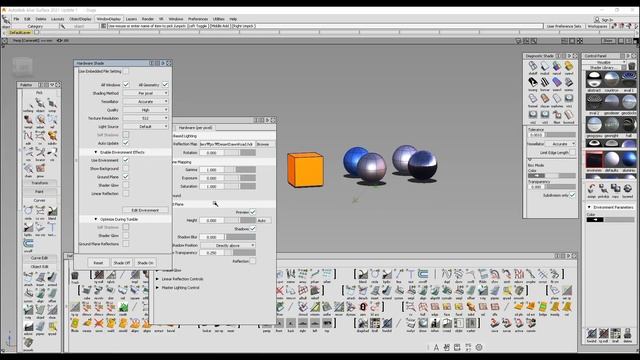Viewport: 640px width, 360px height.
Task: Click the red X delete icon on shelf
Action: click(x=280, y=290)
